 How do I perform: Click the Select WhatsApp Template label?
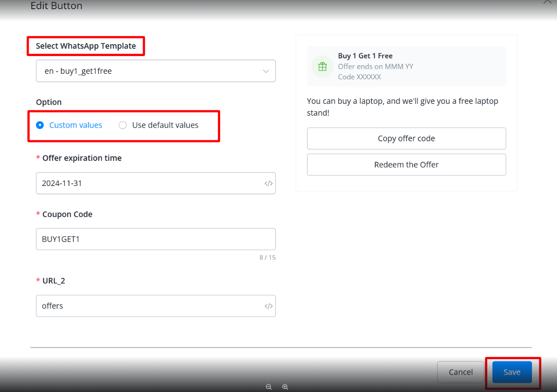pos(86,46)
